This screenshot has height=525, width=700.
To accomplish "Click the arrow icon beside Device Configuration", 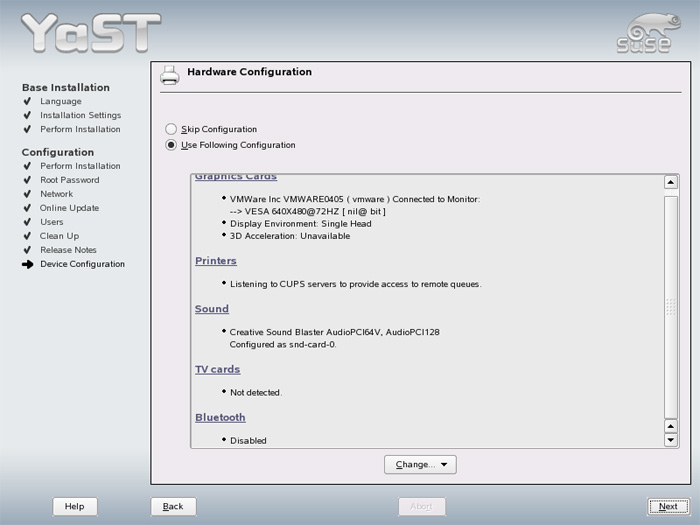I will (28, 264).
